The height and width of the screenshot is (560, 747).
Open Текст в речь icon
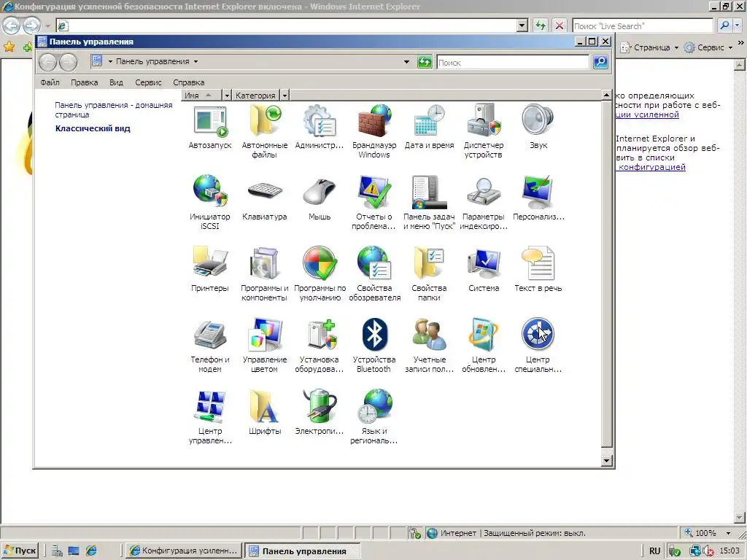pos(538,270)
